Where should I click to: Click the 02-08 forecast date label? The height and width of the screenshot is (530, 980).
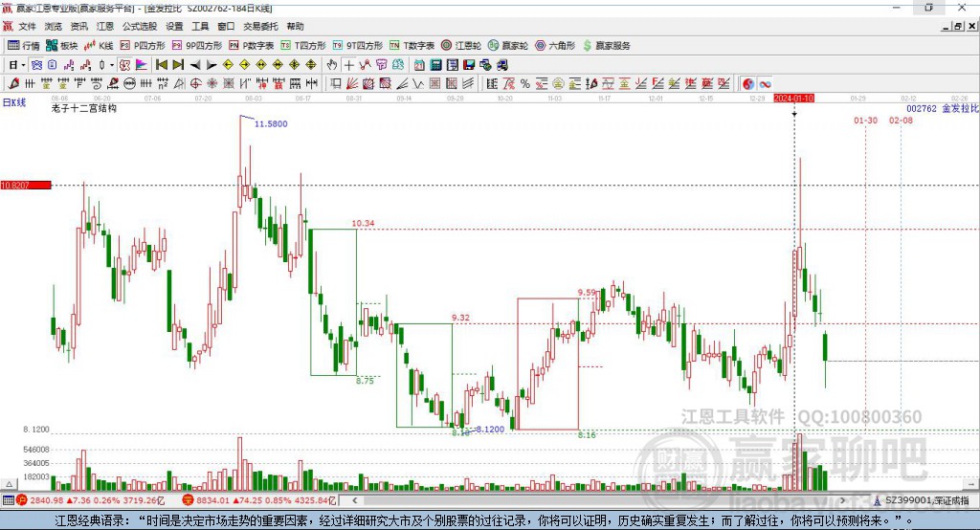(901, 120)
